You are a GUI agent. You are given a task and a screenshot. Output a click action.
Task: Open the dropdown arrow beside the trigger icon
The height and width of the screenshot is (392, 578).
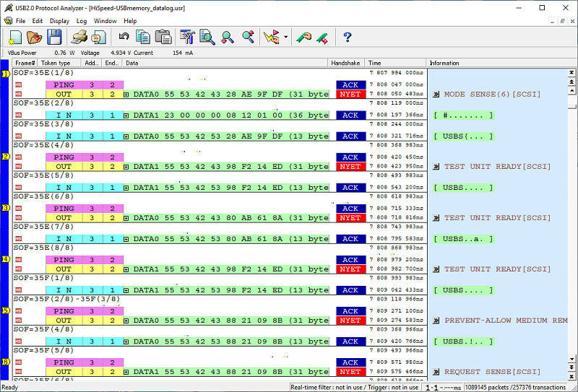point(285,38)
